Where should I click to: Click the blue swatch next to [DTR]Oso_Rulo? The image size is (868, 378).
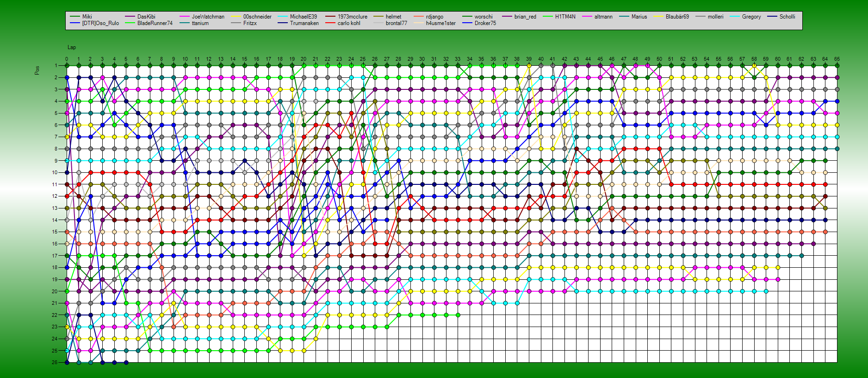point(74,23)
